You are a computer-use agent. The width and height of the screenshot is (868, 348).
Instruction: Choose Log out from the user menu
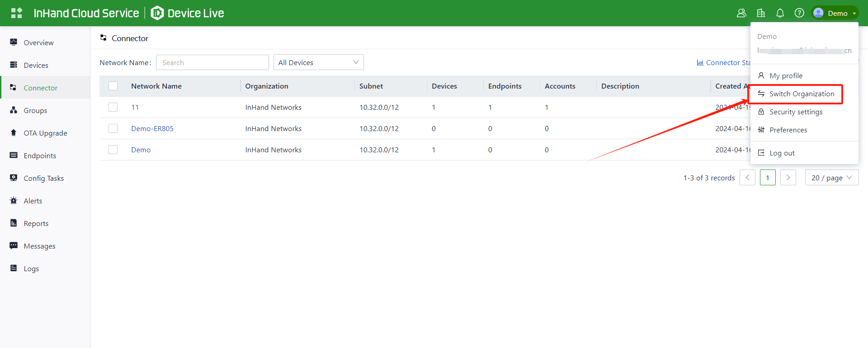point(782,153)
